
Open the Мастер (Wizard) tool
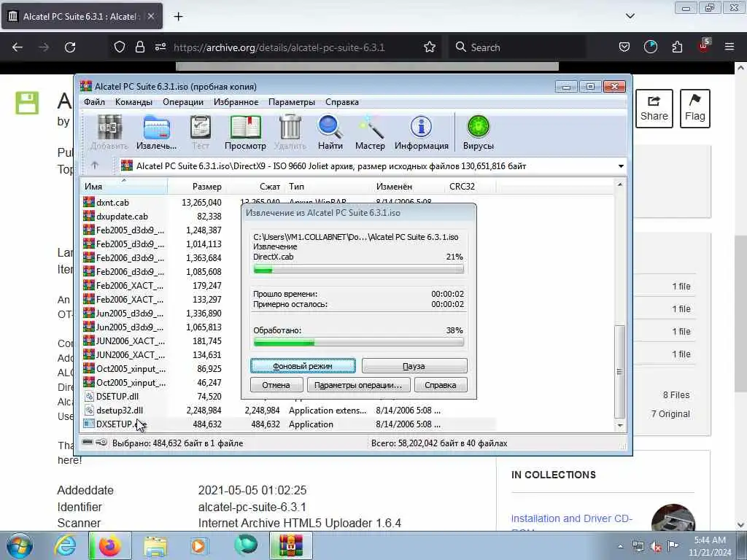[x=370, y=133]
